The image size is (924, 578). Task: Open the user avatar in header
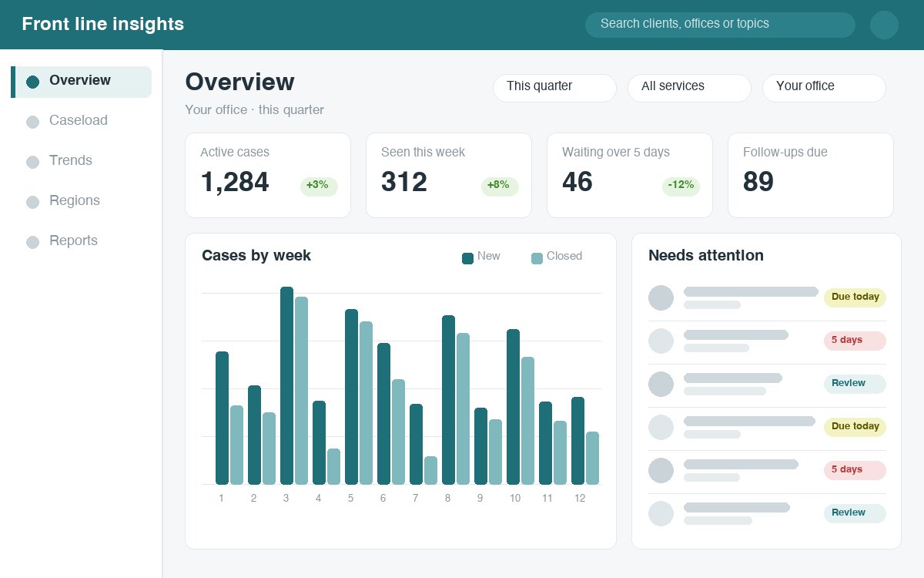pyautogui.click(x=884, y=25)
